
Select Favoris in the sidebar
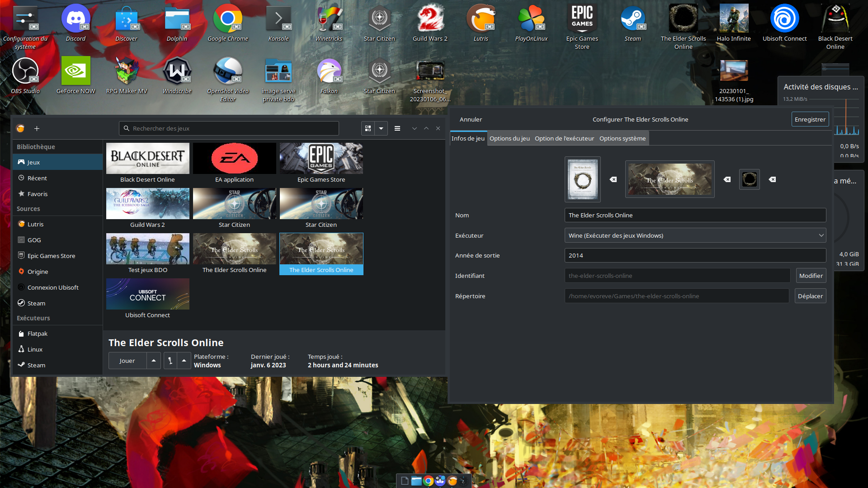pos(57,194)
